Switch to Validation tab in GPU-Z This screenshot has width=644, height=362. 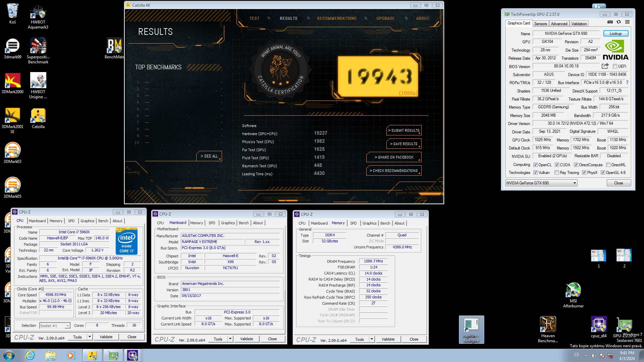point(579,24)
